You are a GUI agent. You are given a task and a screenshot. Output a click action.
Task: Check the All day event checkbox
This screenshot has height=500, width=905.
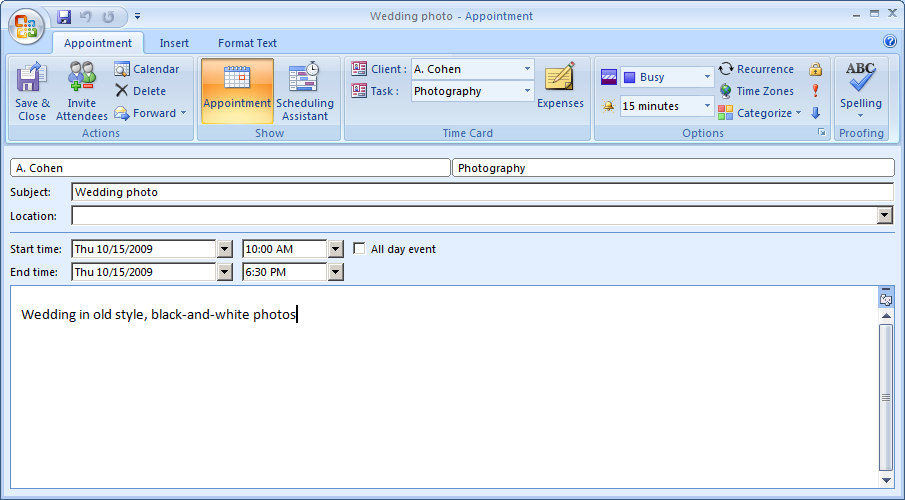(360, 249)
